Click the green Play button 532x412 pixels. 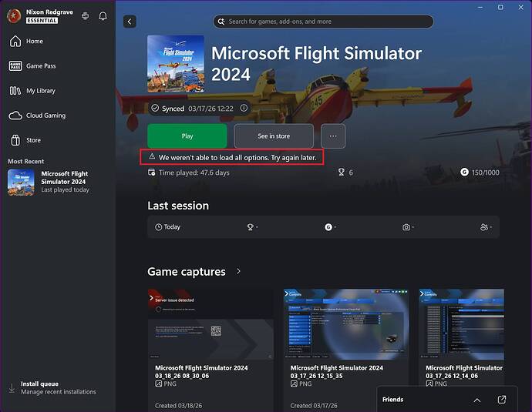pos(187,136)
